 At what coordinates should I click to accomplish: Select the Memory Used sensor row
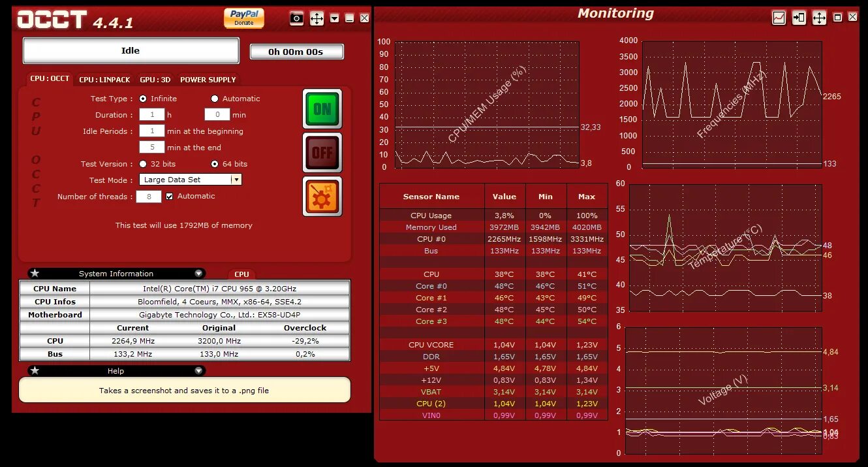(493, 227)
